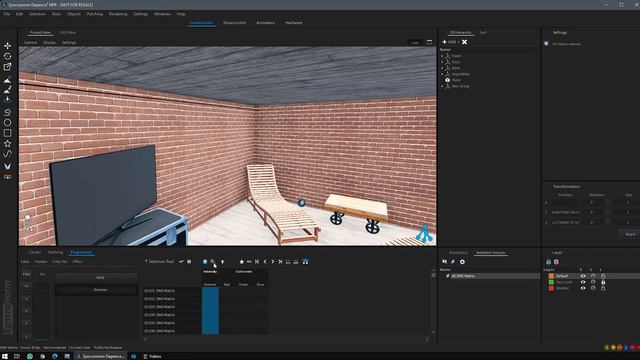Screen dimensions: 640x360
Task: Select All DMX Matrix selection group
Action: point(462,276)
